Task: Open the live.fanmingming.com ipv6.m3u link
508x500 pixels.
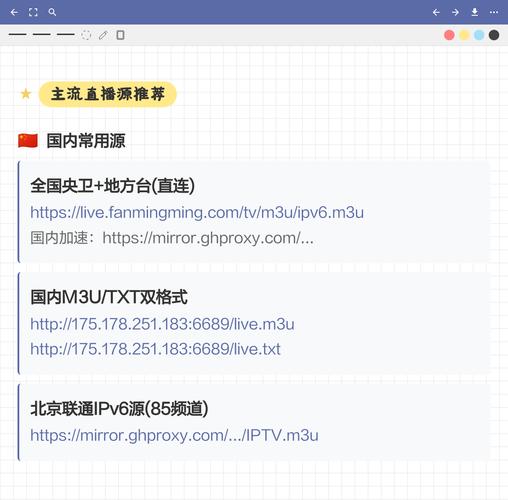Action: tap(197, 213)
